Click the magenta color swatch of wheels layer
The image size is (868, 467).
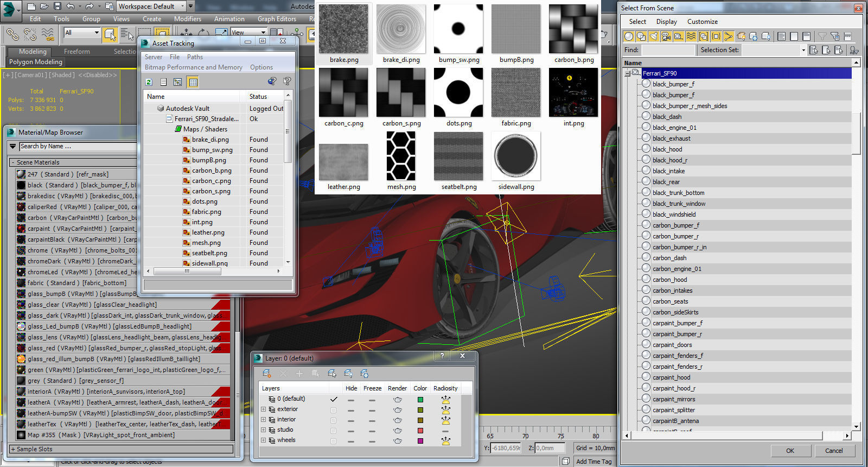(x=420, y=441)
